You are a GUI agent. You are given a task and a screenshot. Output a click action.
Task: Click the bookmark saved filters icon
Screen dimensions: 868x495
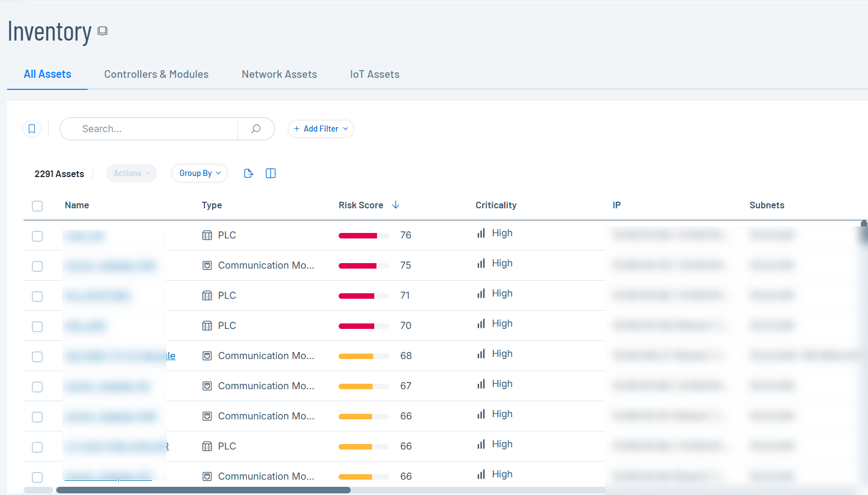[32, 129]
